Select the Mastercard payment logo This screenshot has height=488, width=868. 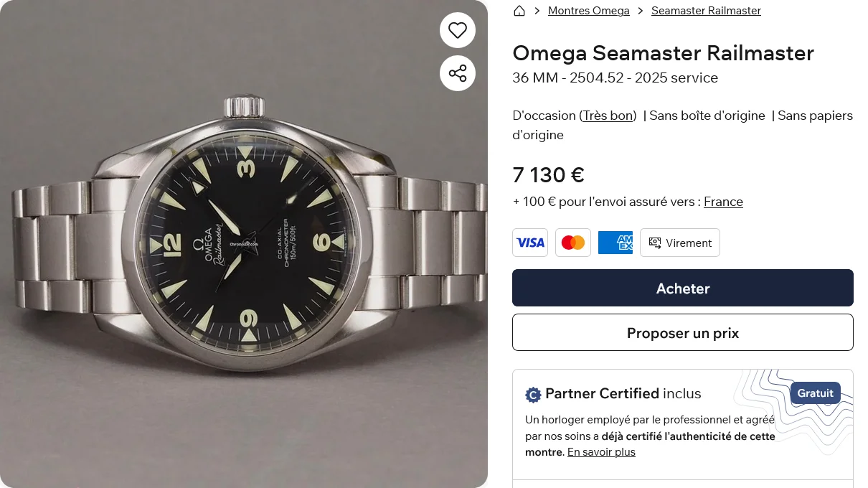click(573, 243)
